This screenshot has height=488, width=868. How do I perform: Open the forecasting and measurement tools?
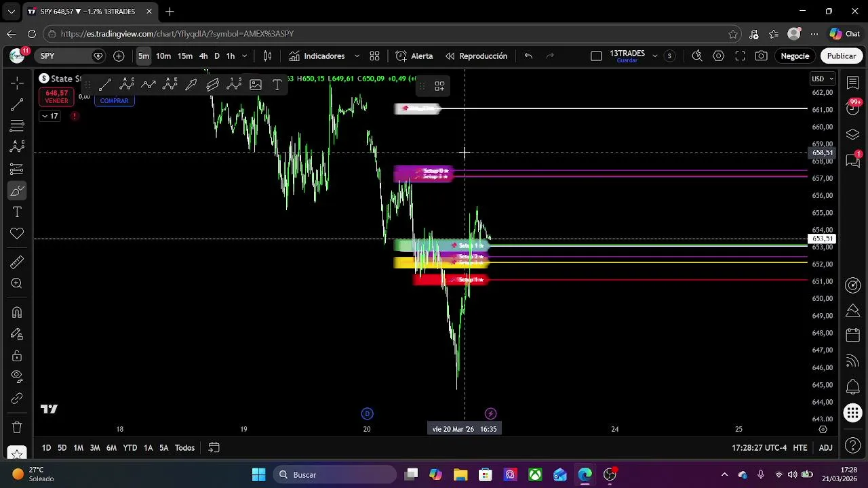click(17, 169)
